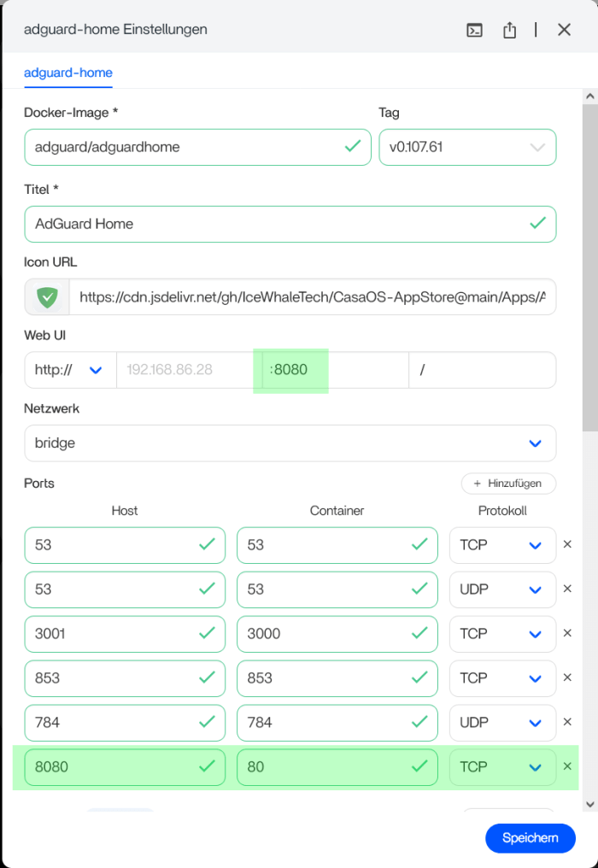Delete the 784 UDP port mapping
This screenshot has height=868, width=598.
coord(567,722)
